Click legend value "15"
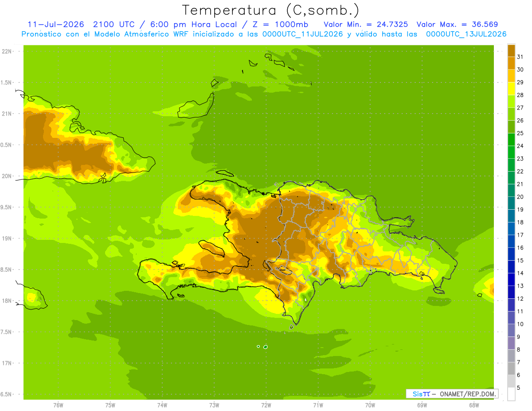The height and width of the screenshot is (411, 532). pyautogui.click(x=520, y=260)
